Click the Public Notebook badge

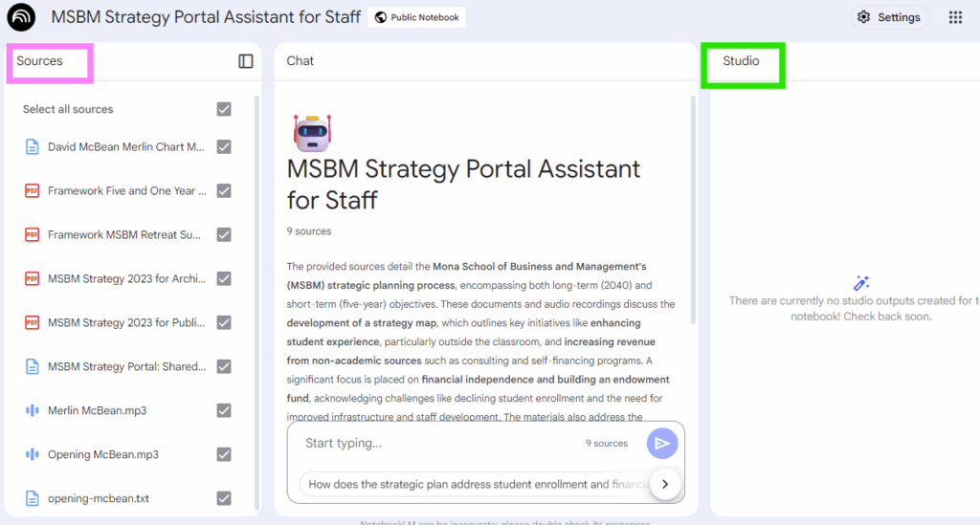[x=416, y=17]
